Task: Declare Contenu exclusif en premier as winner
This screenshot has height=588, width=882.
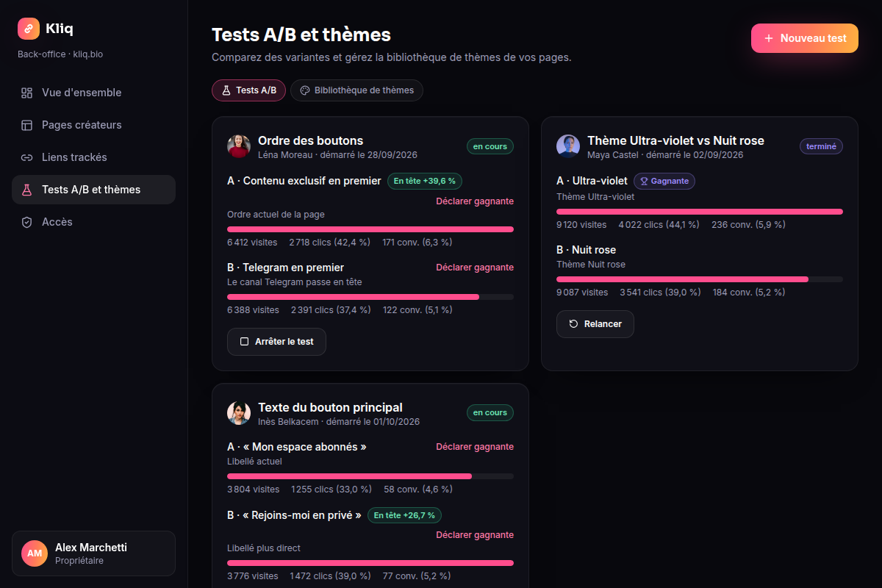Action: click(475, 201)
